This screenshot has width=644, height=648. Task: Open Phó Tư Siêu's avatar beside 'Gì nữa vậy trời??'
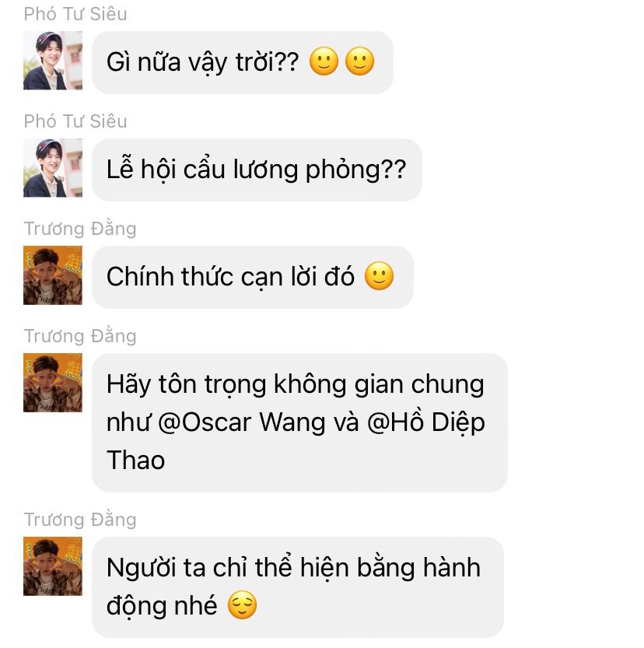coord(53,61)
